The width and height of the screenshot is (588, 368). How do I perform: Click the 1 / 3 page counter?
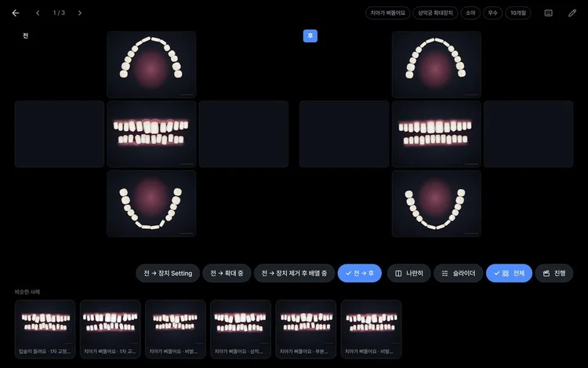[x=59, y=13]
